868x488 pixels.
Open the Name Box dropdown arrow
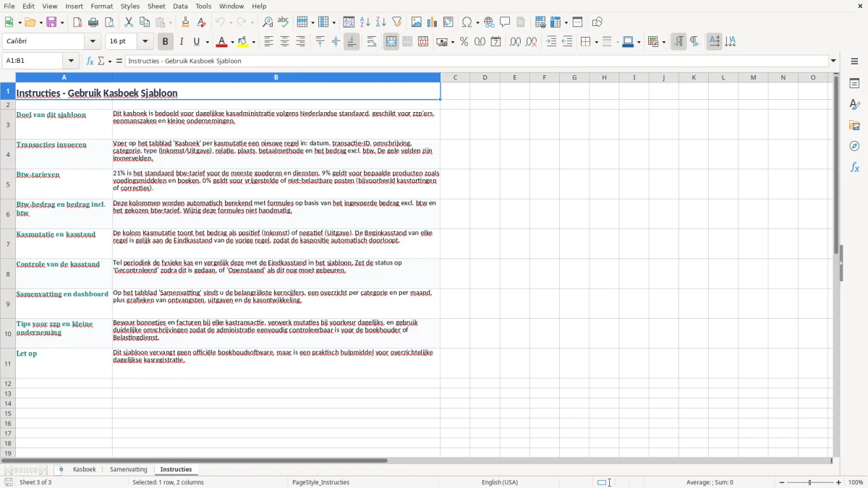pyautogui.click(x=71, y=61)
